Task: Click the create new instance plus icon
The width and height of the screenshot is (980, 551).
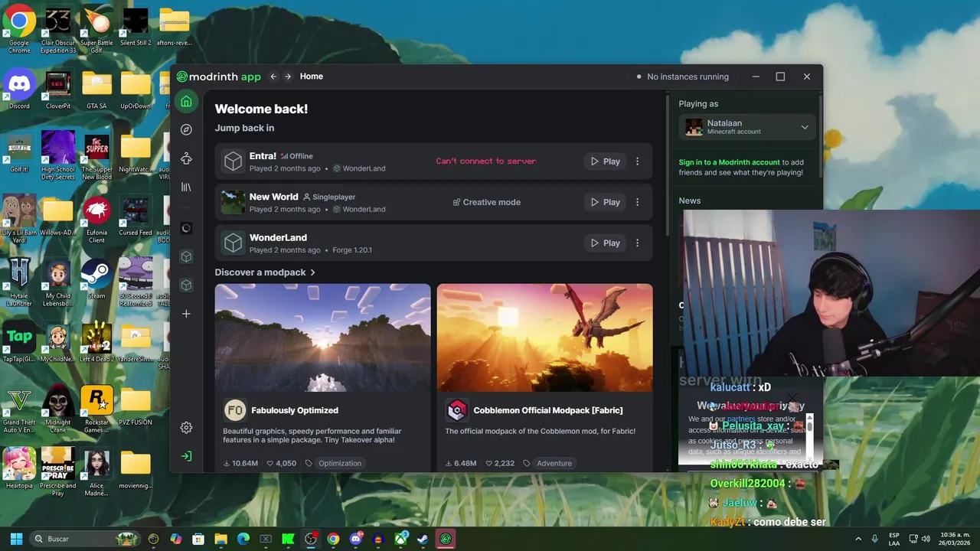Action: pyautogui.click(x=186, y=314)
